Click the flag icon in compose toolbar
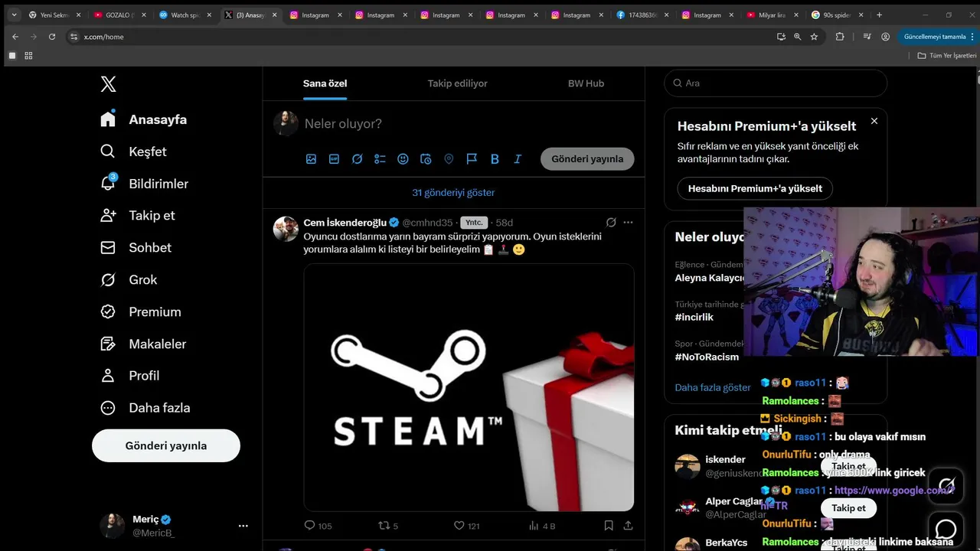980x551 pixels. click(472, 159)
